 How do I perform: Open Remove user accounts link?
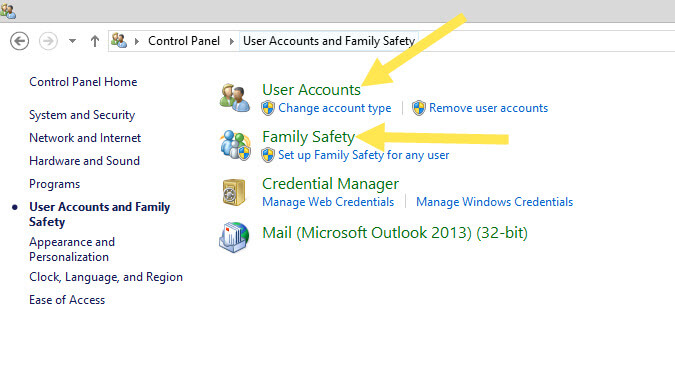[488, 108]
